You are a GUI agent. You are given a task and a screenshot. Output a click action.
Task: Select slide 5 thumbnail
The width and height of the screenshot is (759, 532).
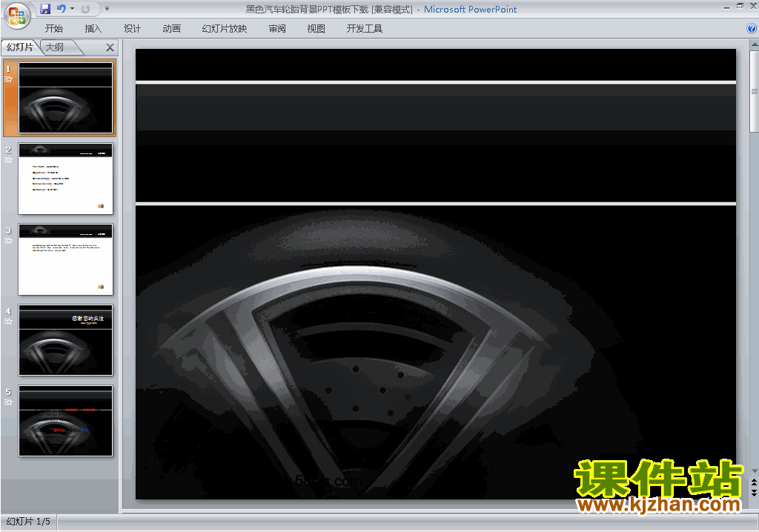[65, 421]
